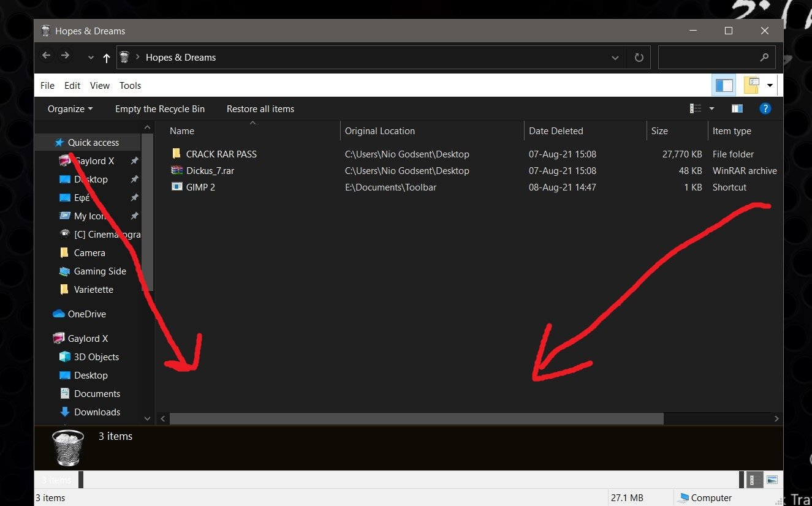The width and height of the screenshot is (812, 506).
Task: Open the Gaming Side folder
Action: (100, 271)
